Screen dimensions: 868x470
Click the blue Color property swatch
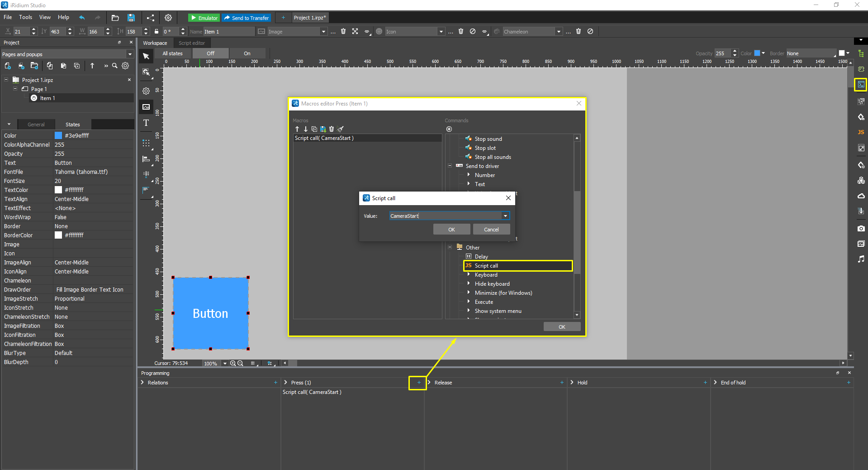[58, 135]
